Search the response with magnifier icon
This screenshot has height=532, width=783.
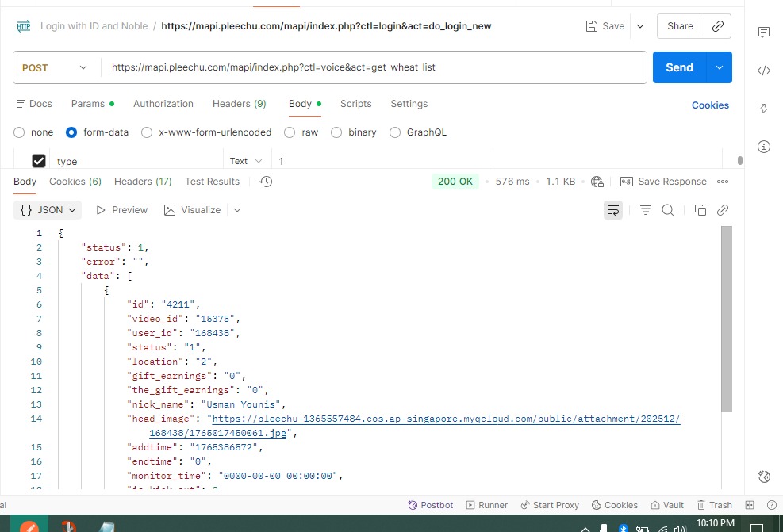coord(668,210)
